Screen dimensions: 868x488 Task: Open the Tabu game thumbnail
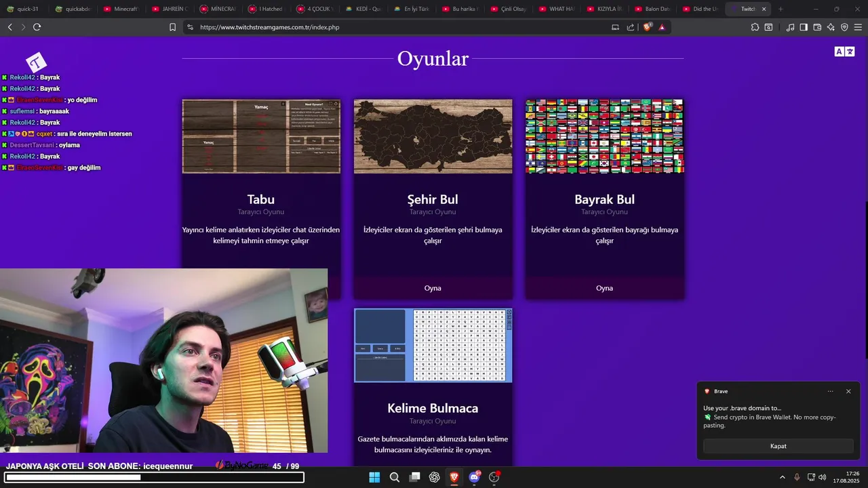(x=261, y=136)
